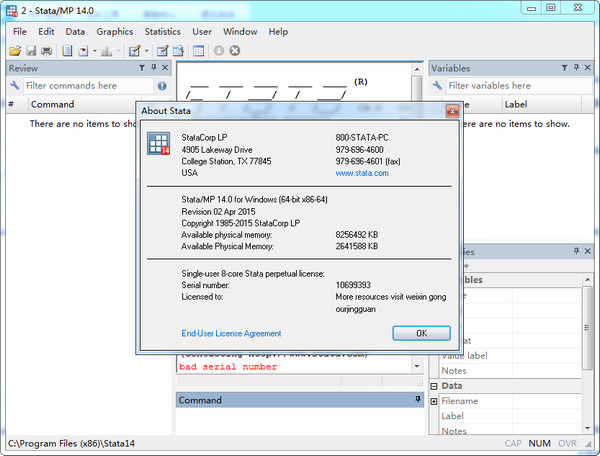This screenshot has height=456, width=600.
Task: Open the Do-file Editor dropdown arrow
Action: [146, 50]
